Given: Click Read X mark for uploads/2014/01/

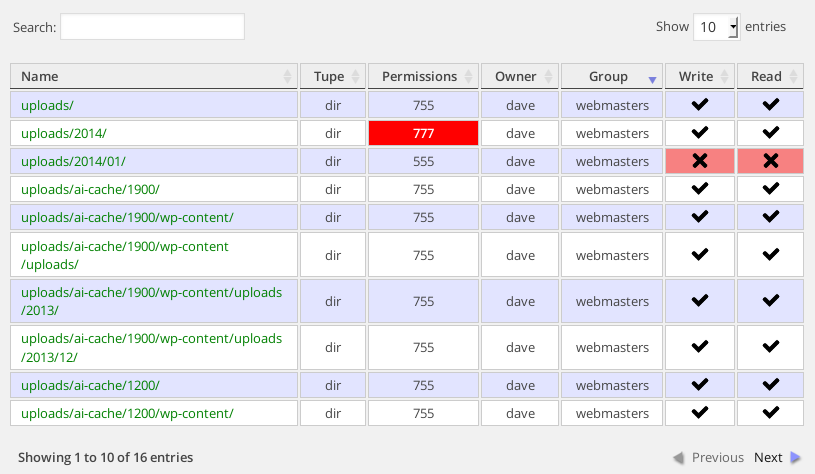Looking at the screenshot, I should pyautogui.click(x=770, y=161).
